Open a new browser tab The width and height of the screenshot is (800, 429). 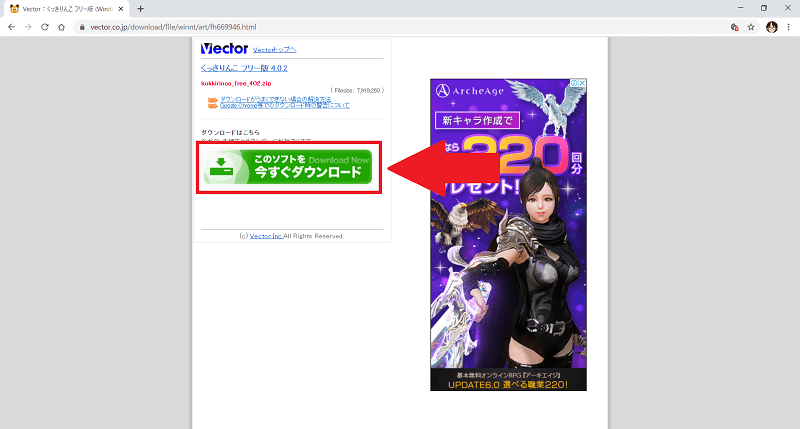click(x=140, y=9)
